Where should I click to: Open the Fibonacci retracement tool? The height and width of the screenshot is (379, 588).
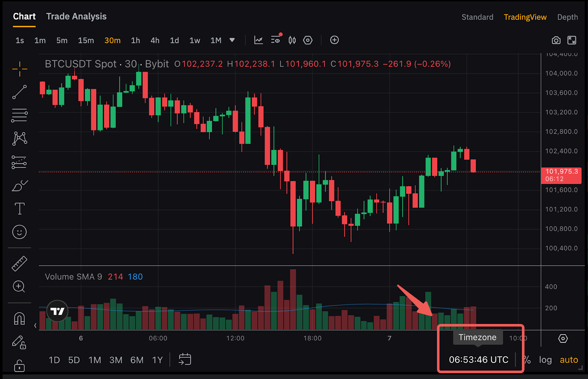pos(19,115)
